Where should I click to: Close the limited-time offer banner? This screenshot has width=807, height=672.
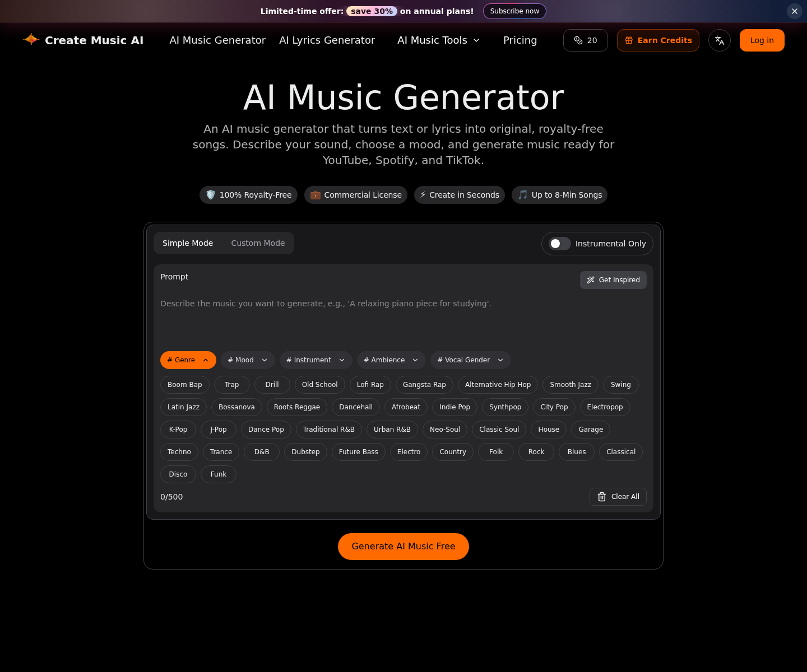point(795,11)
